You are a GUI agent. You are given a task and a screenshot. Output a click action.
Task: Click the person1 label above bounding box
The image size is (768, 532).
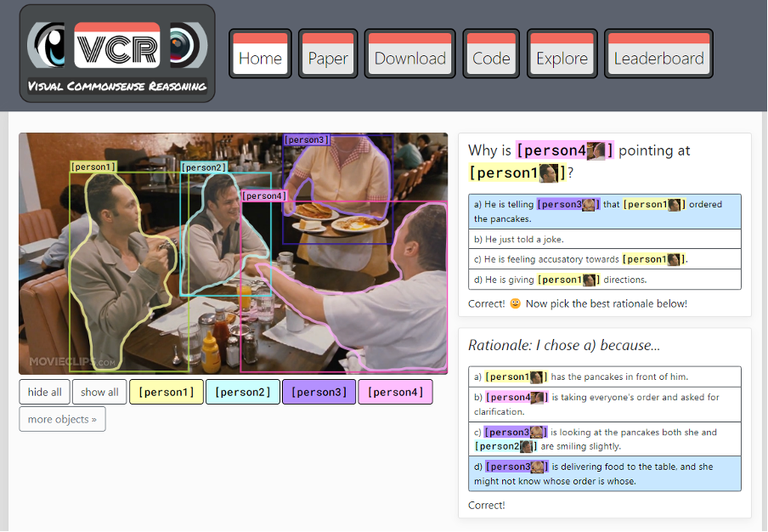pos(93,167)
